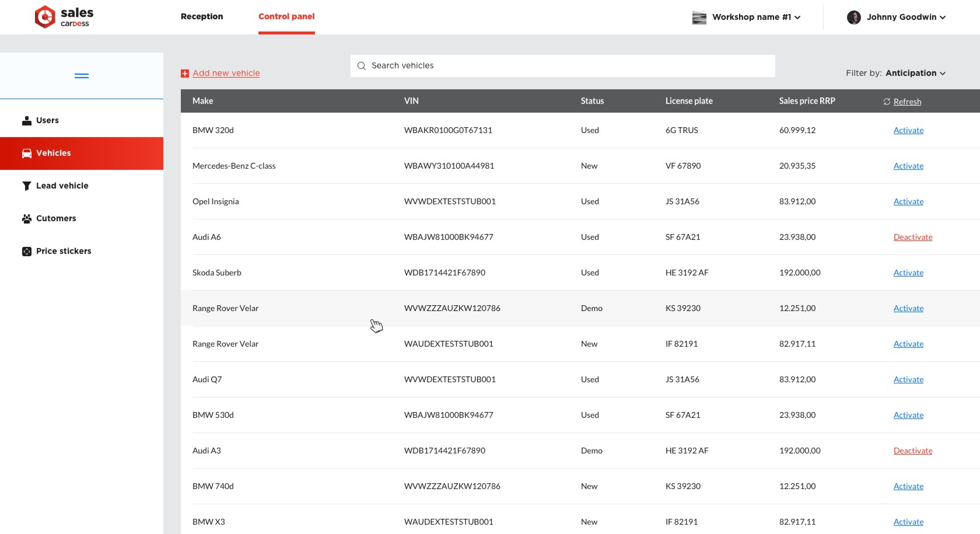Click the BMW X3 make cell
Screen dimensions: 980x534
[209, 522]
